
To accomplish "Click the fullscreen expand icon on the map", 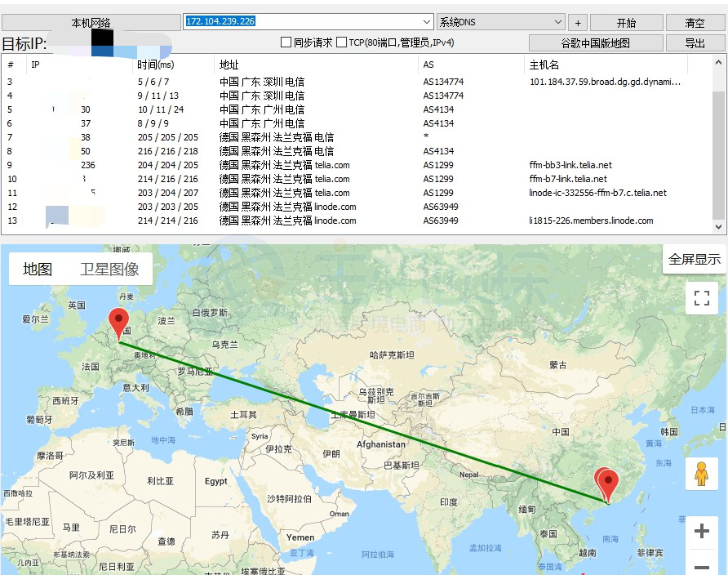I will tap(701, 298).
